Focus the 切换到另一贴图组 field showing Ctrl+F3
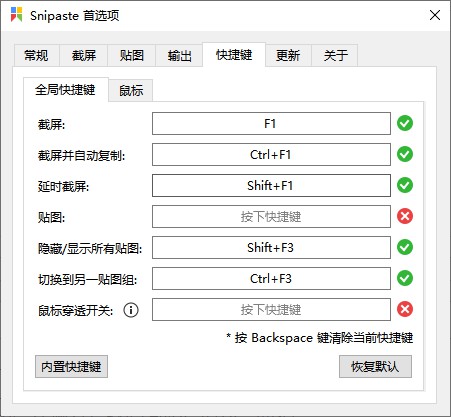This screenshot has width=451, height=417. click(x=271, y=279)
